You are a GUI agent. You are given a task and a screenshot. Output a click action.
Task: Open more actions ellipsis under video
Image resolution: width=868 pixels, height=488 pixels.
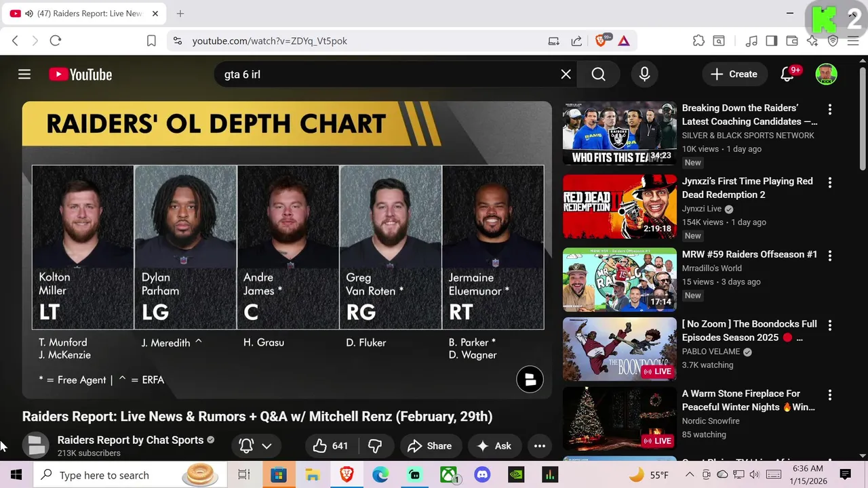click(x=540, y=446)
